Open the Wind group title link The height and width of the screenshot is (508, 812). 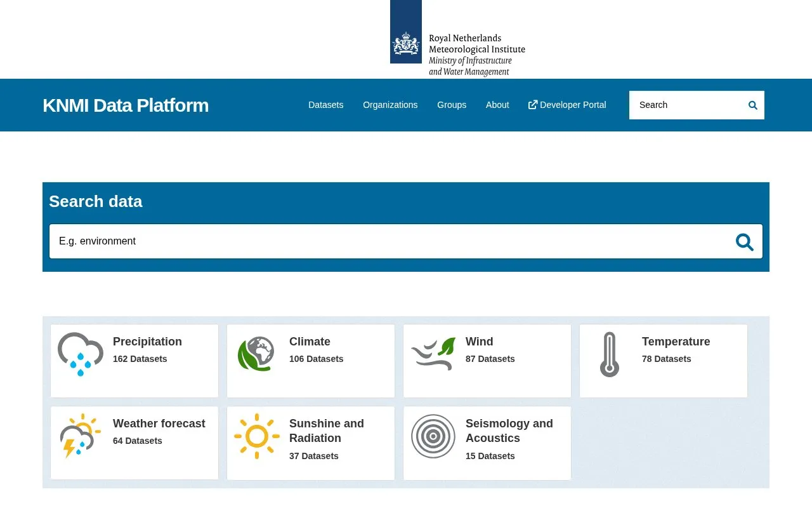coord(480,342)
